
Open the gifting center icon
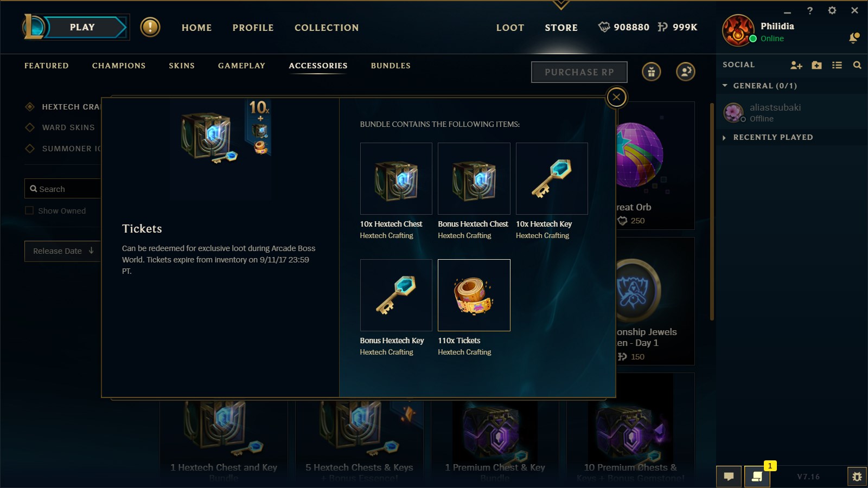pos(652,72)
